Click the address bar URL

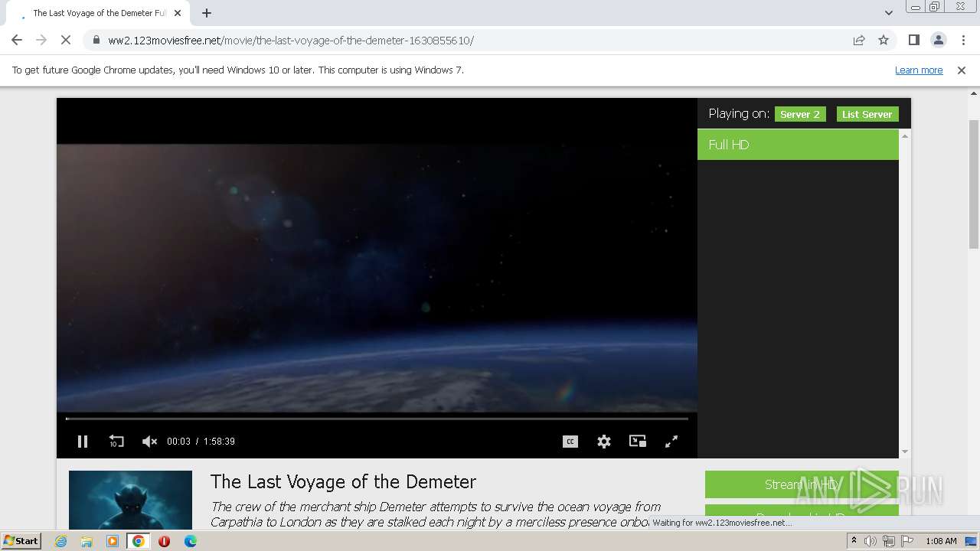(291, 41)
